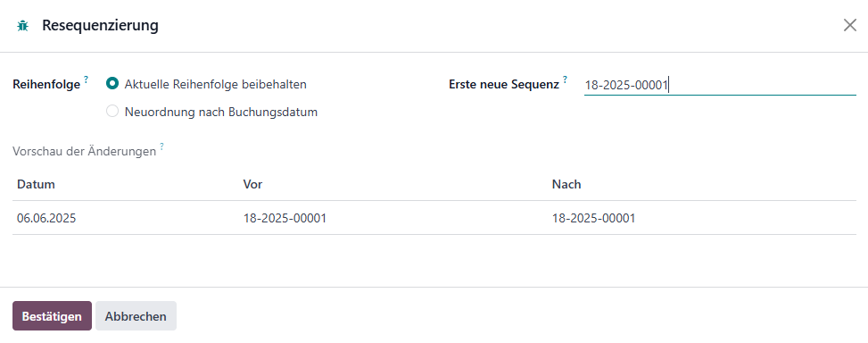Screen dimensions: 868x343
Task: Select Aktuelle Reihenfolge beibehalten radio button
Action: pos(112,84)
